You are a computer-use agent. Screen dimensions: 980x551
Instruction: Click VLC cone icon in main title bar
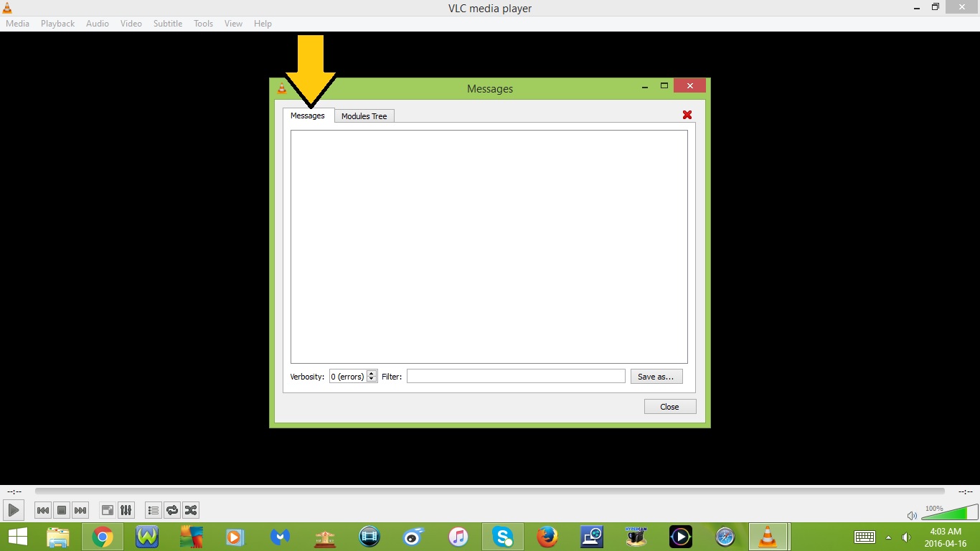tap(7, 8)
